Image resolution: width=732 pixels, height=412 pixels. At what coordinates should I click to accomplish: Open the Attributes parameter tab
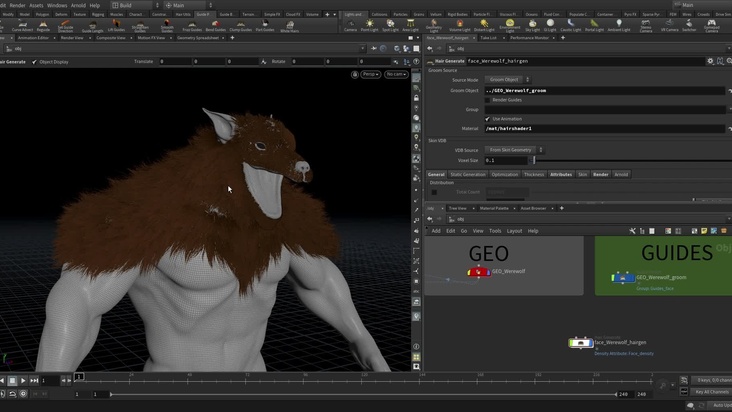561,175
